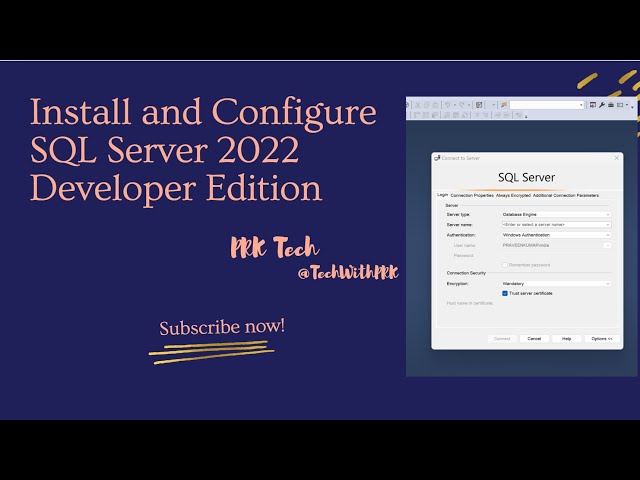Expand the Server name dropdown arrow
This screenshot has width=640, height=480.
point(608,225)
